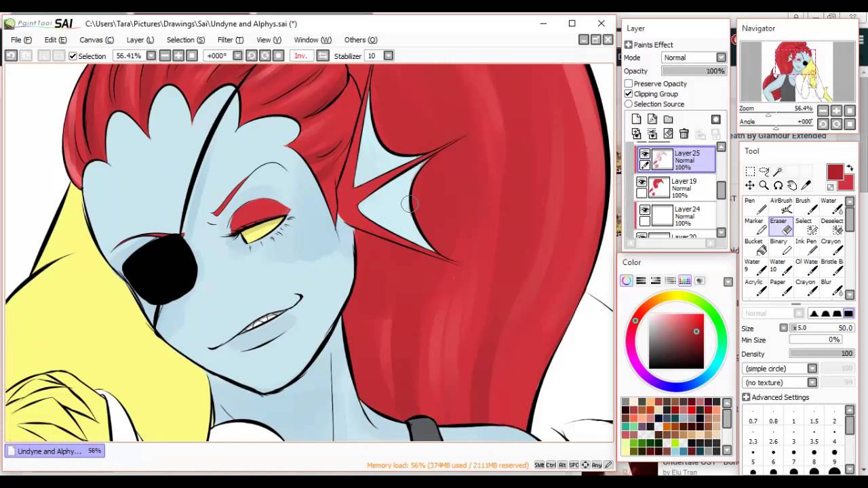
Task: Undo with the toolbar arrow button
Action: (11, 56)
